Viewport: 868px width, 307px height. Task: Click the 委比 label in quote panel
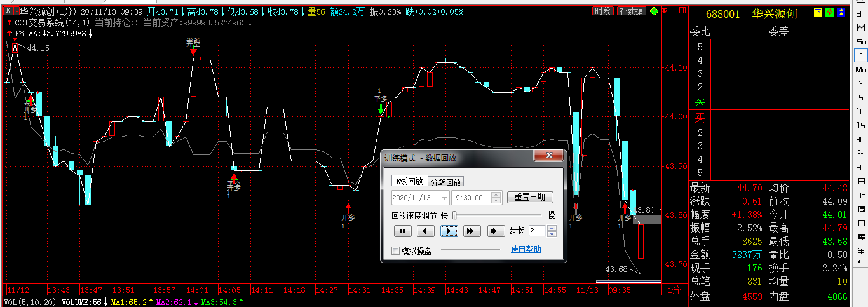pos(700,31)
